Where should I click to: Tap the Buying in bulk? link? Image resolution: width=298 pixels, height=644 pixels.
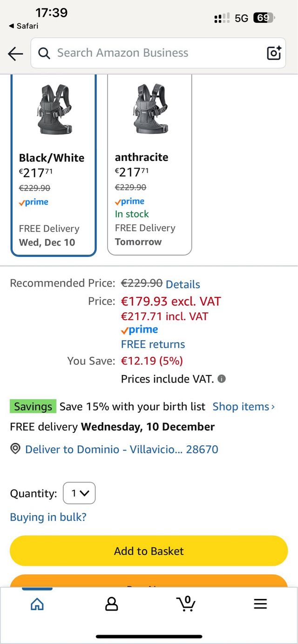(48, 517)
